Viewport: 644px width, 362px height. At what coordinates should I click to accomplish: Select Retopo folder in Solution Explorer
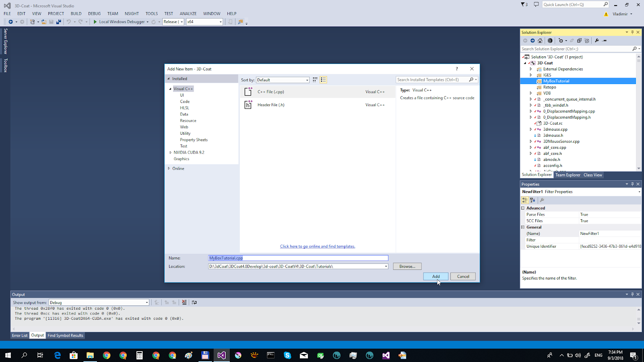(x=549, y=87)
